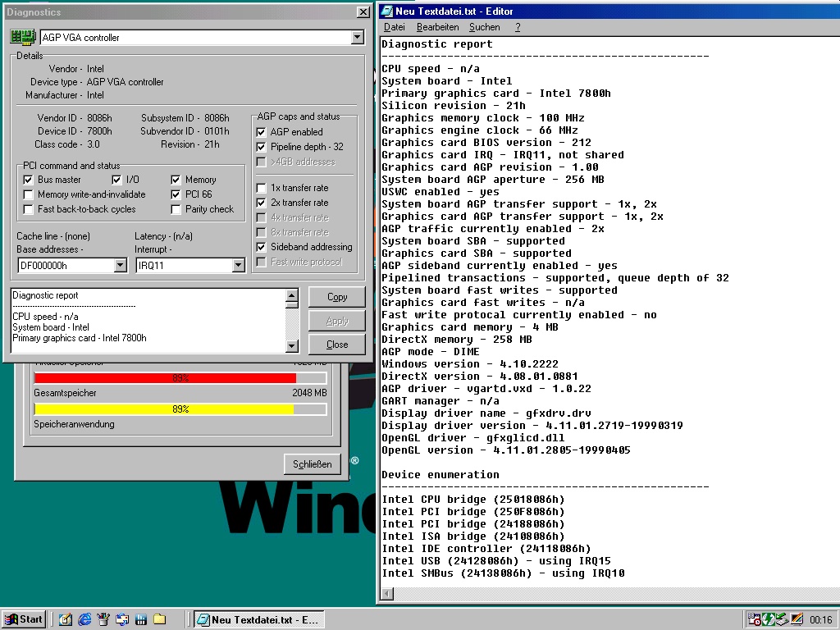Toggle the AGP enabled checkbox

tap(262, 132)
